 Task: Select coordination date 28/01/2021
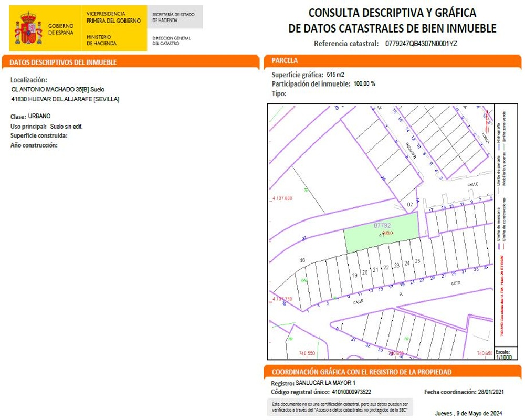click(x=491, y=392)
